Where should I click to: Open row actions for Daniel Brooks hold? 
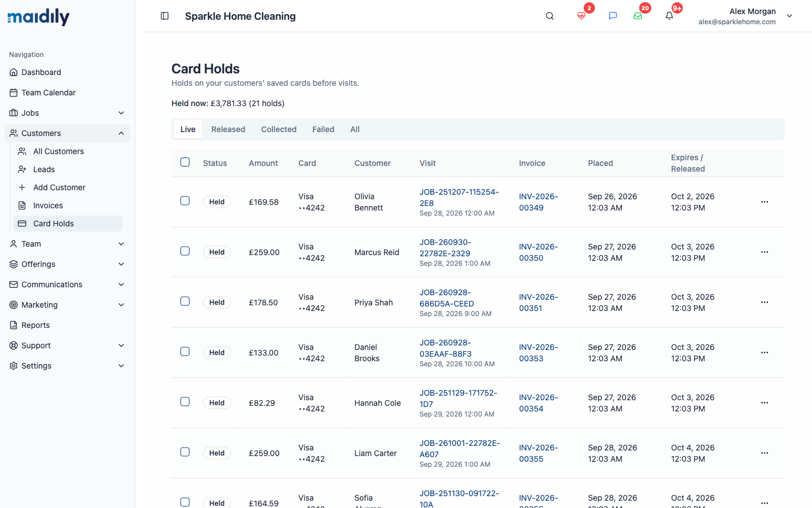click(x=765, y=353)
